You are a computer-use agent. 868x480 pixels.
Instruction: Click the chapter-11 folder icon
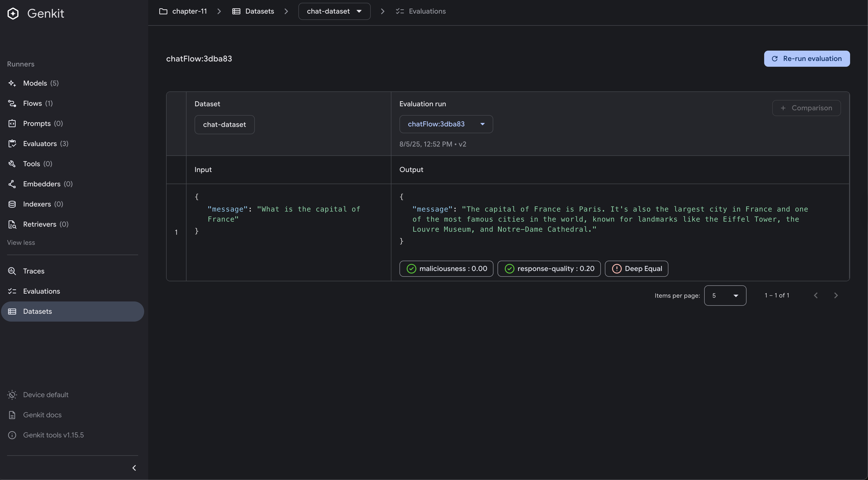[x=163, y=11]
